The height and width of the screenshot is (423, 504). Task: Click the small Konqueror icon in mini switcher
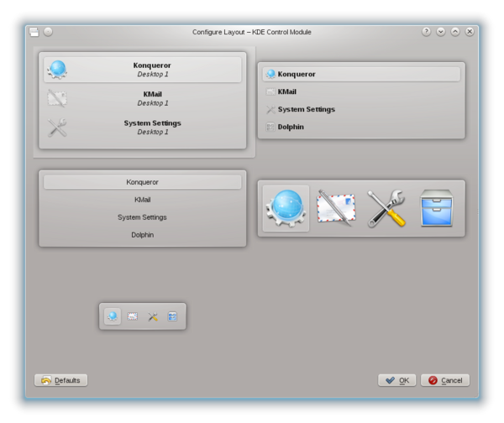coord(113,316)
